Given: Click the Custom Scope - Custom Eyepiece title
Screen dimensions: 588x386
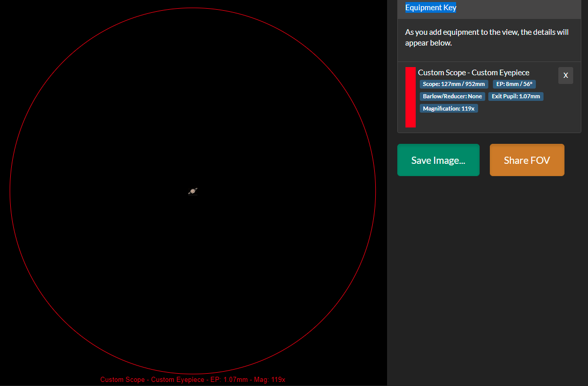Looking at the screenshot, I should point(473,73).
